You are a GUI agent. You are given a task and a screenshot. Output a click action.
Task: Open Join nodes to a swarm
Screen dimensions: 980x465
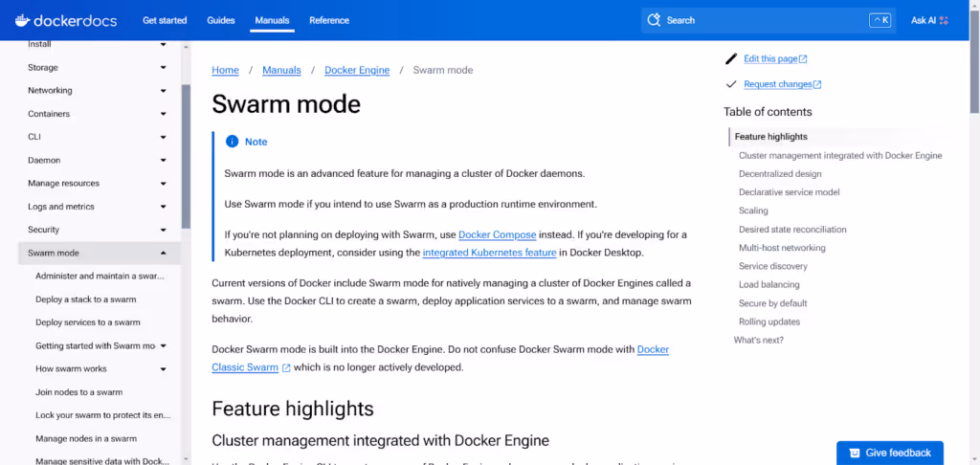[x=78, y=392]
